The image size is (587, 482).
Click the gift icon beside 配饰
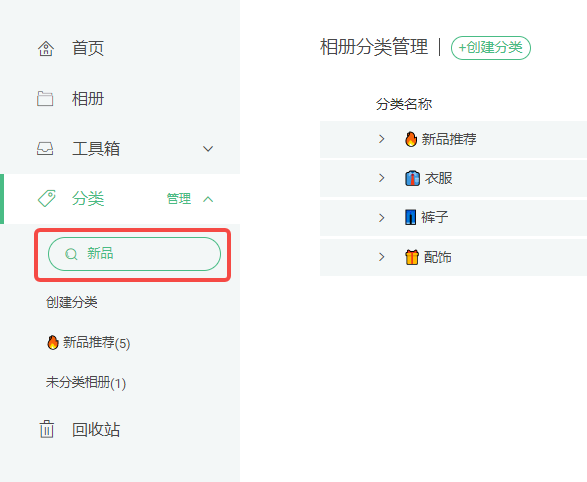[412, 257]
